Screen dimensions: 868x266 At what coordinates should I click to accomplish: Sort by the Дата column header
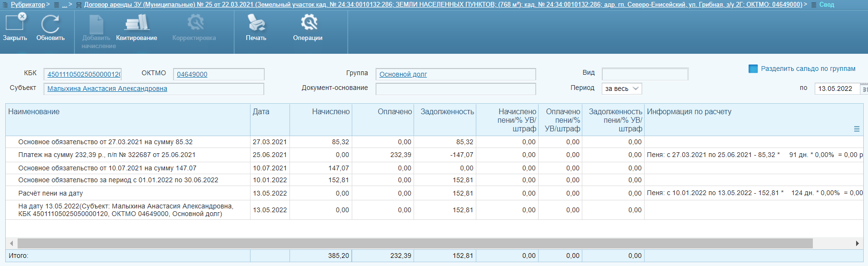270,120
